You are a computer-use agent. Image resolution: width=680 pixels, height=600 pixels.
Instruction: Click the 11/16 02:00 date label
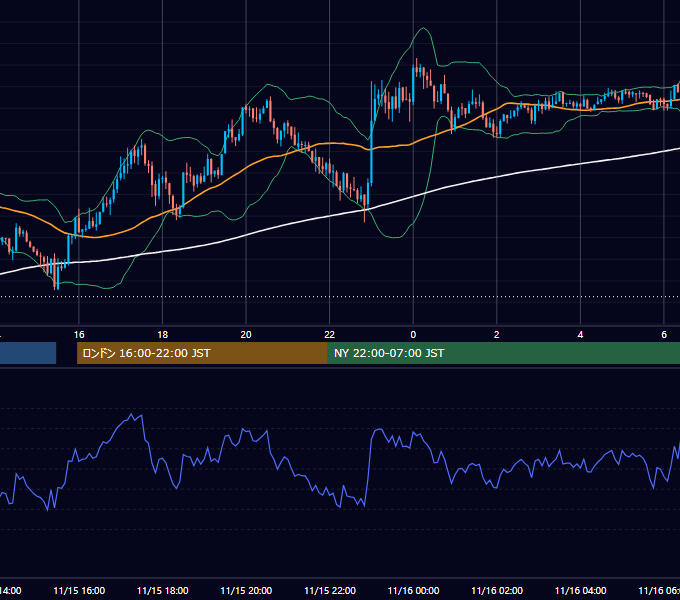[x=497, y=591]
